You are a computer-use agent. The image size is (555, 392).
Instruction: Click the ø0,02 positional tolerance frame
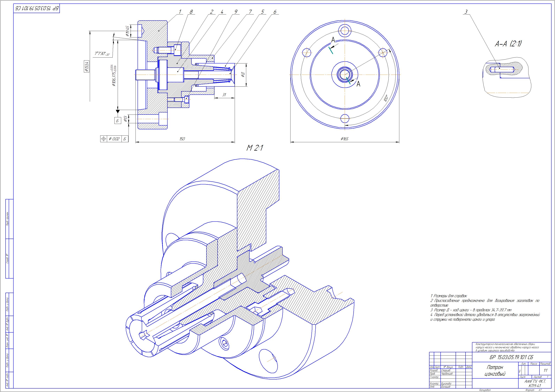(114, 139)
